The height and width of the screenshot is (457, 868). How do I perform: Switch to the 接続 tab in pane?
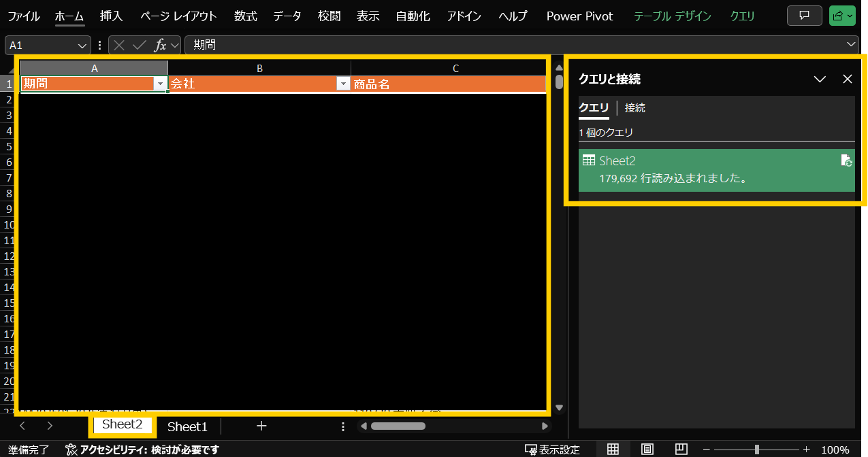[x=635, y=107]
